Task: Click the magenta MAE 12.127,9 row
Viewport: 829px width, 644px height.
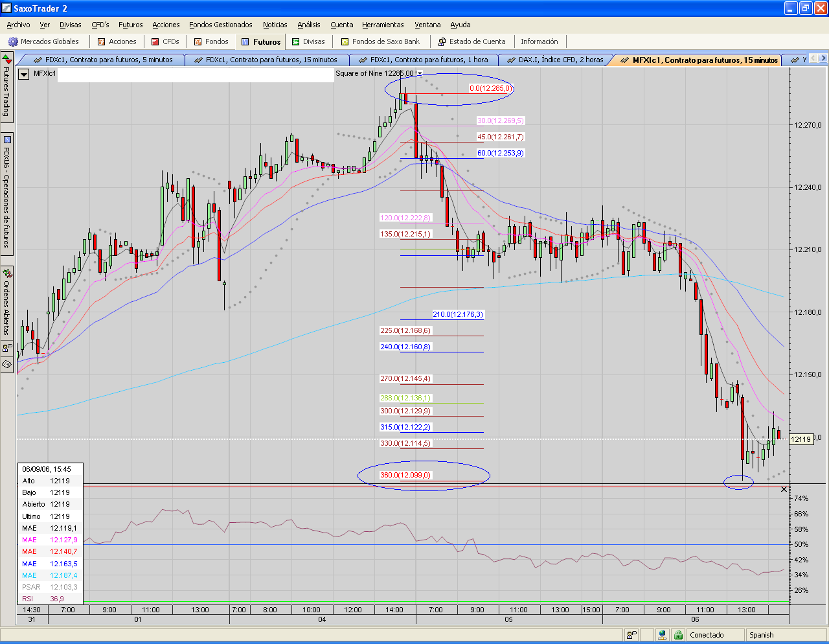Action: coord(51,540)
